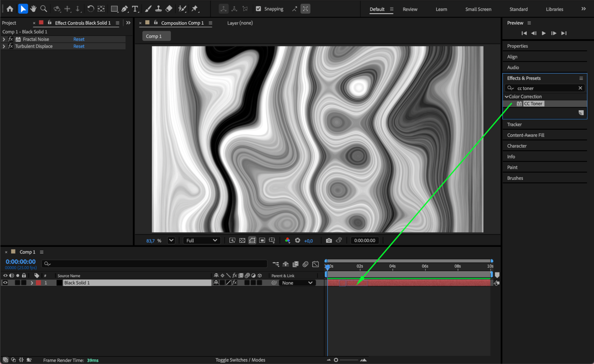Switch to the Review workspace
Viewport: 594px width, 364px height.
click(x=410, y=9)
